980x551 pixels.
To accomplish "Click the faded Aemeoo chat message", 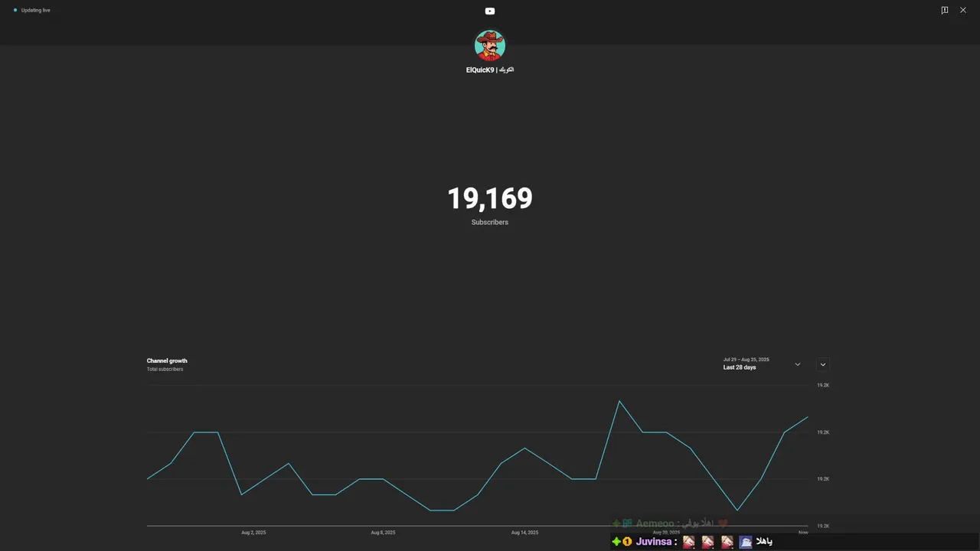I will 670,523.
